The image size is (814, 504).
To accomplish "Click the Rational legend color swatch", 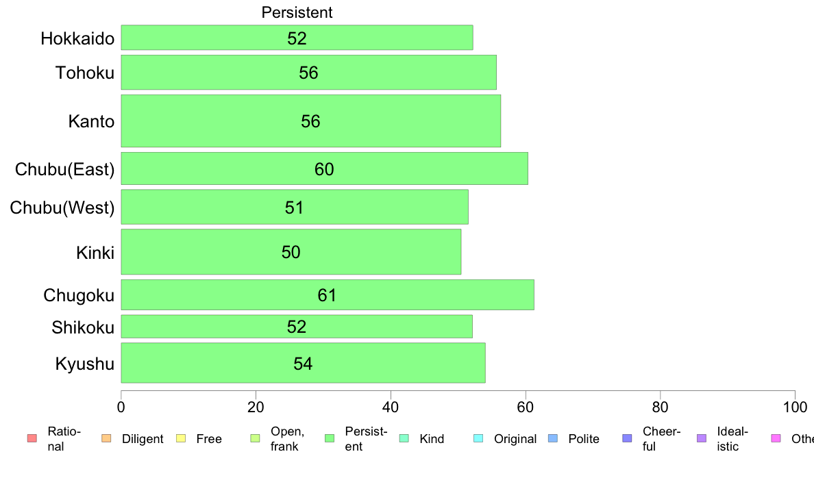I will (x=32, y=438).
